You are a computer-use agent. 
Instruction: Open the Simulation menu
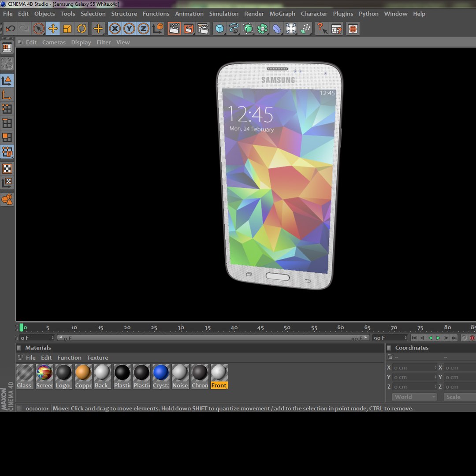[224, 14]
